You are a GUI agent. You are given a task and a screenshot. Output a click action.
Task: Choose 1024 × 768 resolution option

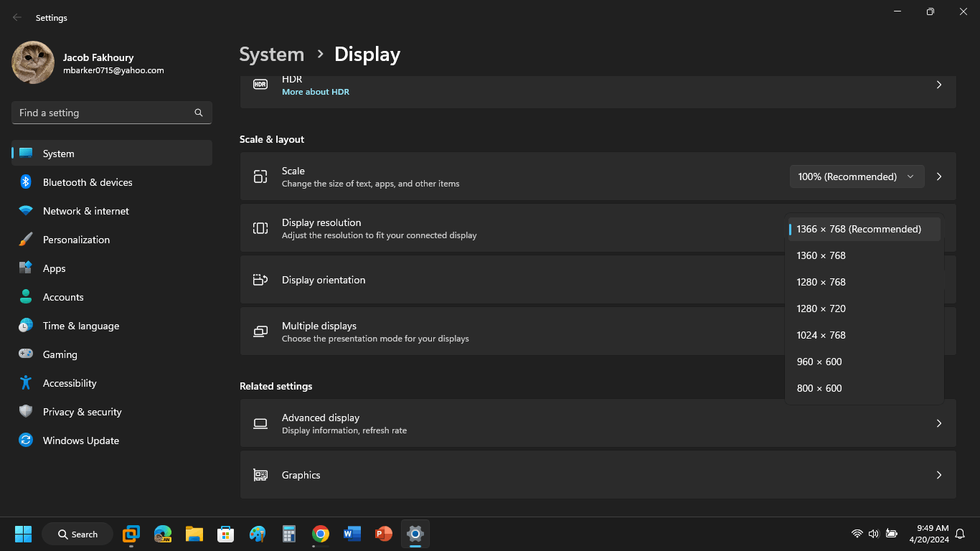[821, 335]
